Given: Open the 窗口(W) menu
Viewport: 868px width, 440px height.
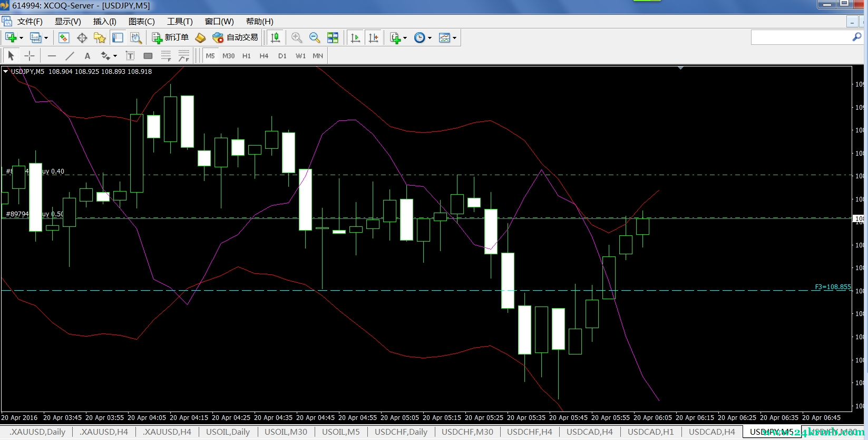Looking at the screenshot, I should pos(219,22).
